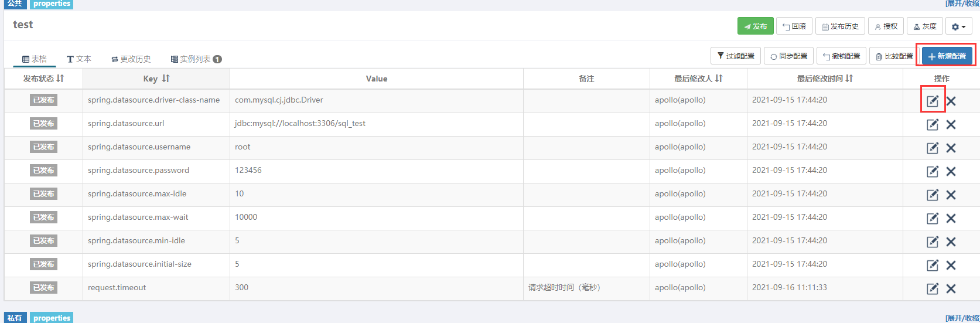Open the 更改历史 tab
Image resolution: width=980 pixels, height=323 pixels.
[x=131, y=59]
